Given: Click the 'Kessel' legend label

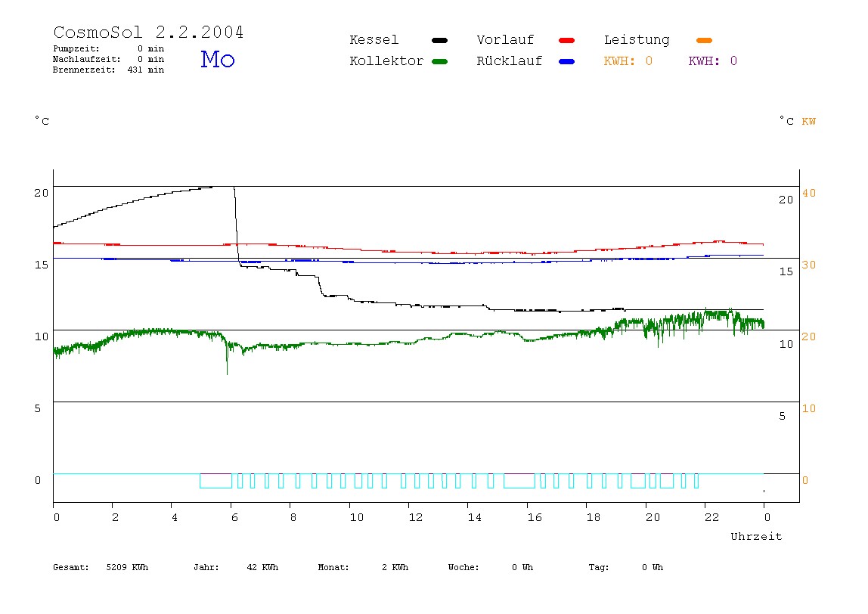Looking at the screenshot, I should coord(374,40).
